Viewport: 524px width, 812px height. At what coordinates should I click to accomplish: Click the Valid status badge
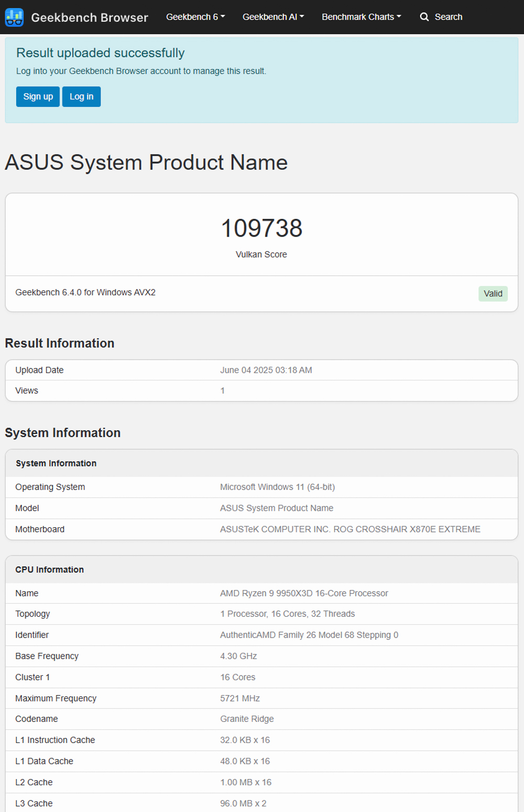point(493,294)
